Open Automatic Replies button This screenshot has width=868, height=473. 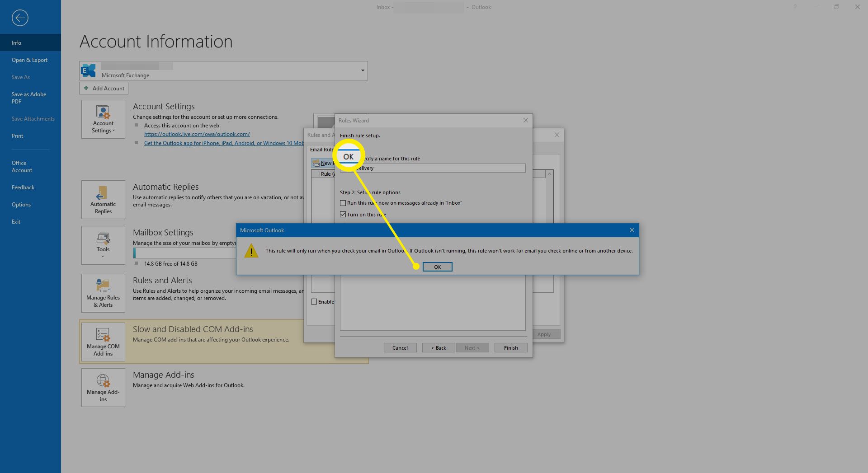click(x=103, y=200)
